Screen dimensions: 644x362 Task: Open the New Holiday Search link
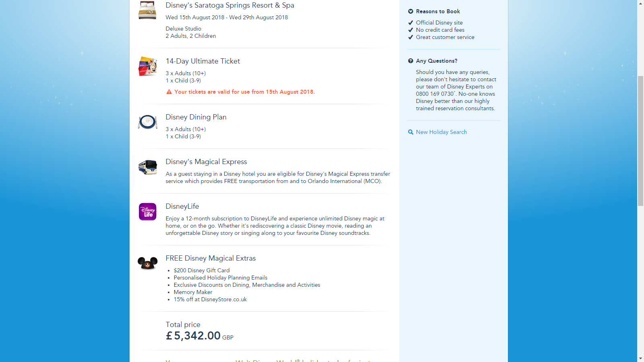[x=442, y=132]
